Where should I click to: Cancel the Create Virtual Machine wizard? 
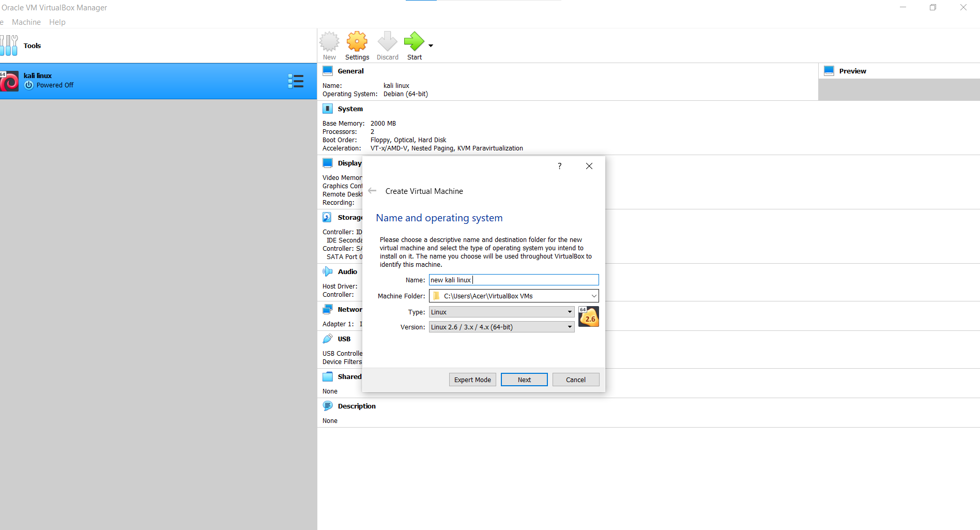pos(576,380)
